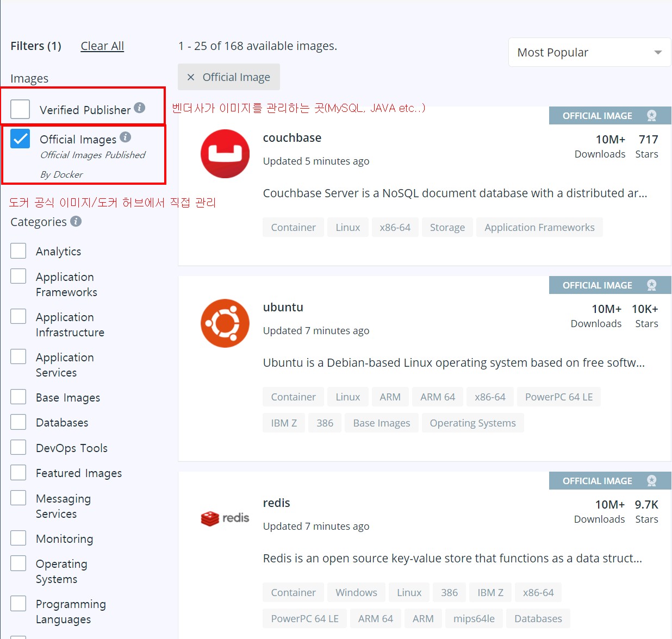Remove the Official Image filter chip

[191, 77]
